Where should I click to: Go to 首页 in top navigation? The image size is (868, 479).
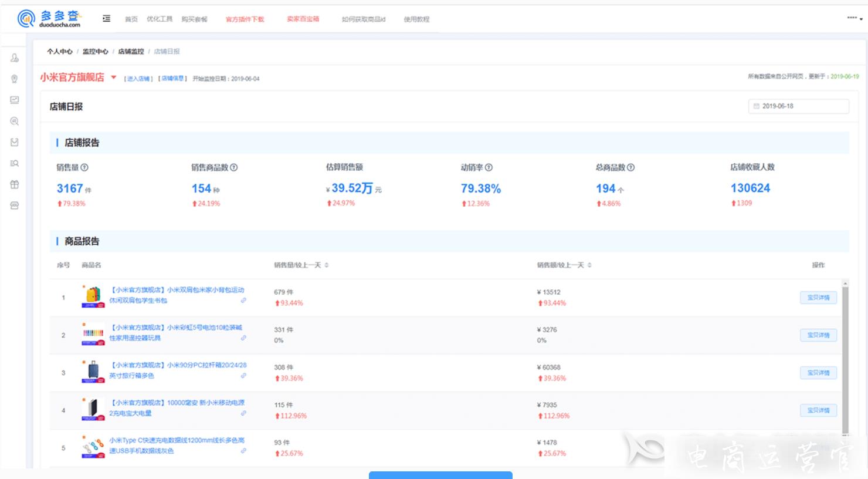[131, 19]
